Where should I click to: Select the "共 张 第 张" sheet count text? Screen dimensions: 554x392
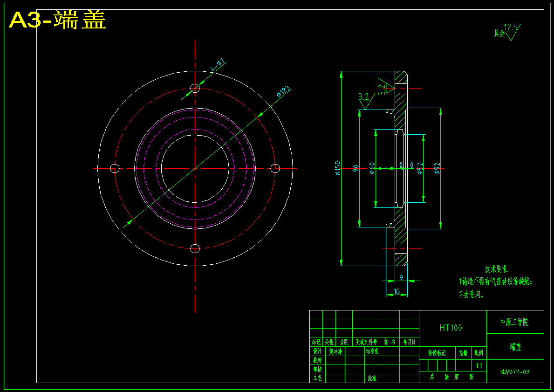tap(451, 377)
